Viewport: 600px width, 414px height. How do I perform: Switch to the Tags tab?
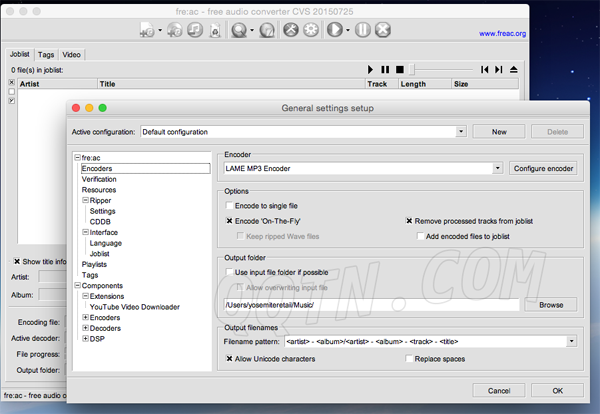pos(47,54)
